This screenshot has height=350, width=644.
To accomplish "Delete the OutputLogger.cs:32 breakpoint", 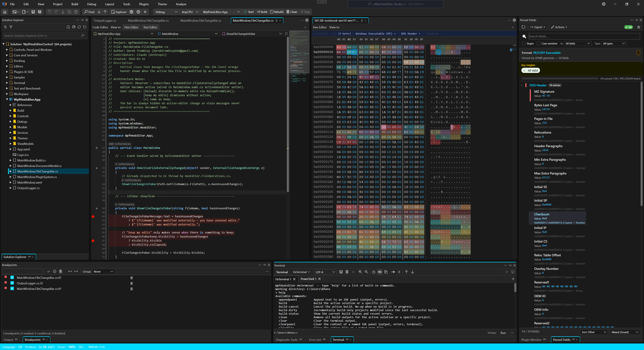I will tap(132, 283).
